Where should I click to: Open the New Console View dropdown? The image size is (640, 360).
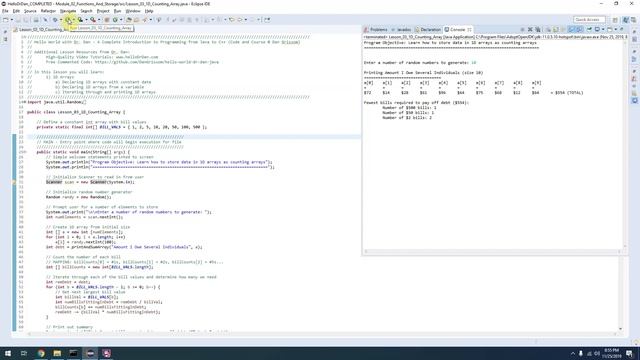(x=616, y=29)
